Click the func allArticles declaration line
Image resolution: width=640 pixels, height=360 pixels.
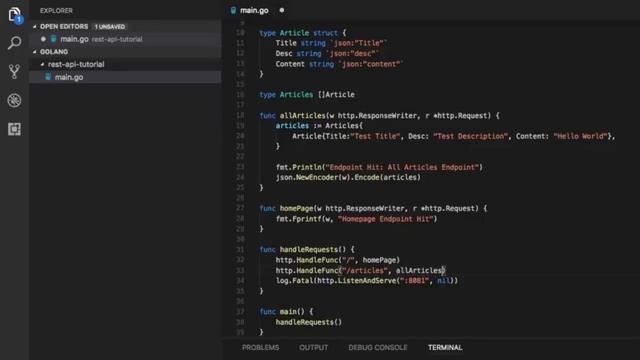(x=379, y=116)
